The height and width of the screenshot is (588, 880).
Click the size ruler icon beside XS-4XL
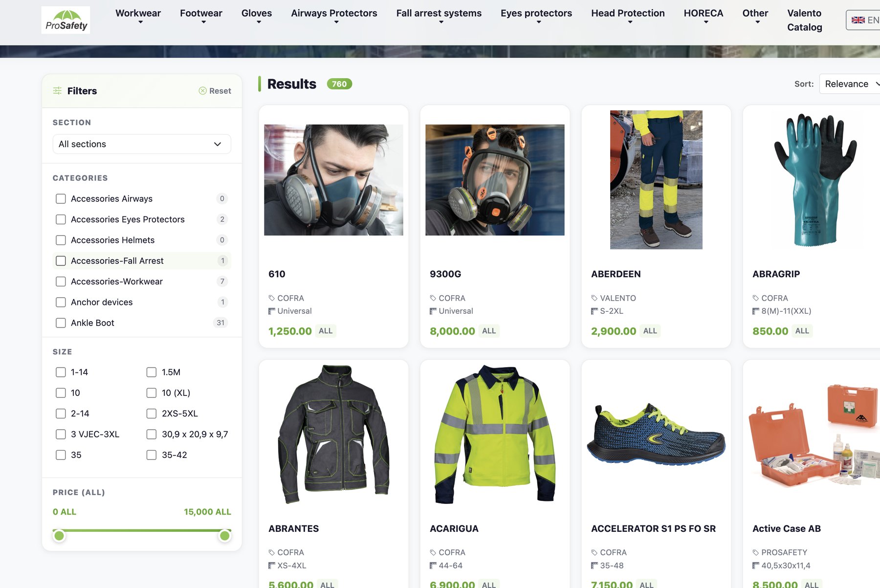(272, 566)
